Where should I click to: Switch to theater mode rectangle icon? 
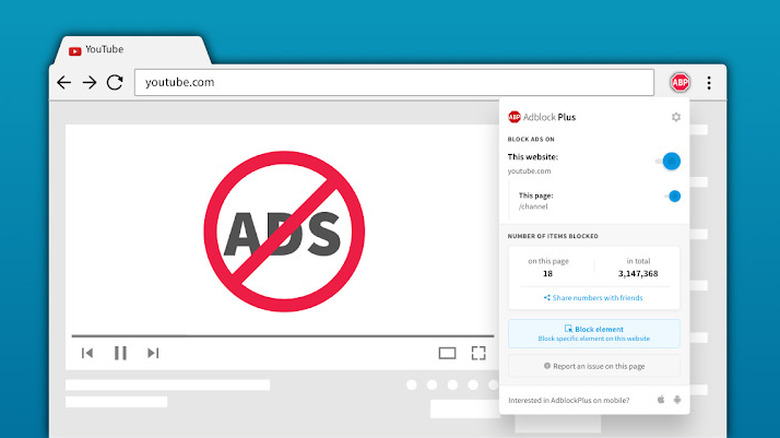447,353
